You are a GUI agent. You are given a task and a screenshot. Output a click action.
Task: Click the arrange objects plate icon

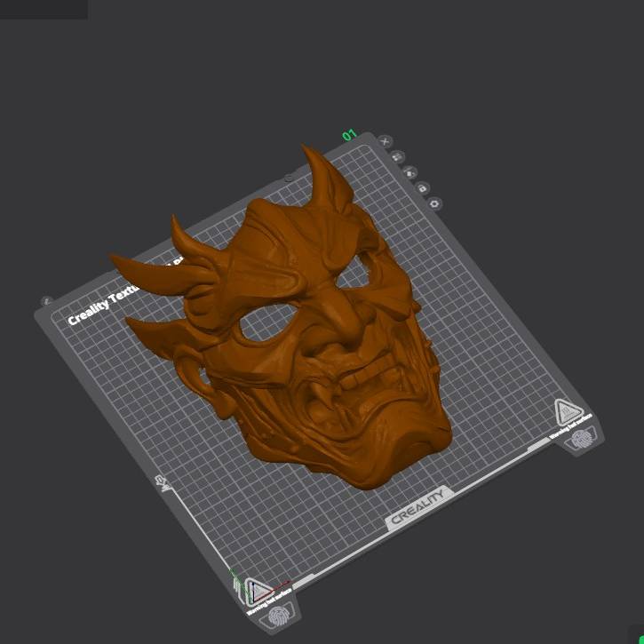click(x=397, y=157)
